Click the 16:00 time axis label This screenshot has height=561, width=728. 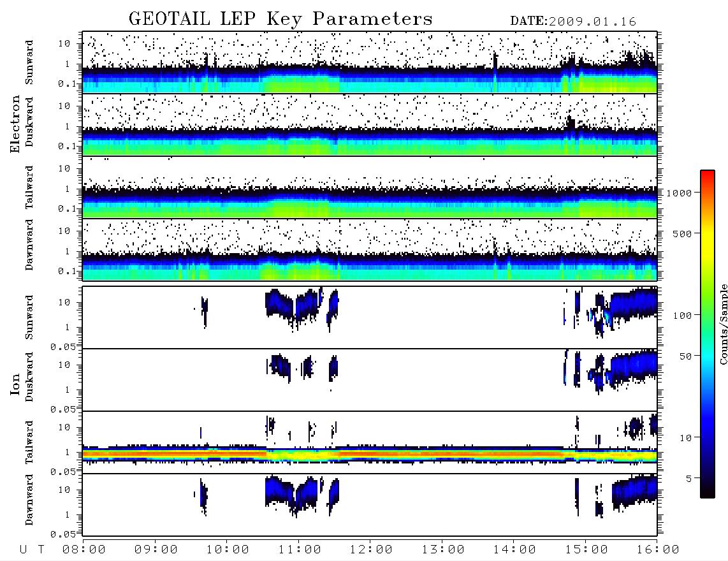[x=657, y=550]
